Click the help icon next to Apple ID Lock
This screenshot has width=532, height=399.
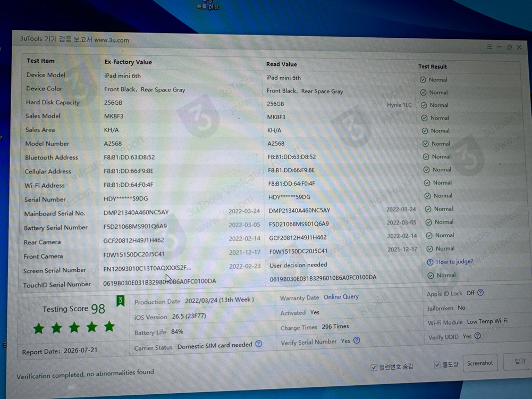coord(480,293)
